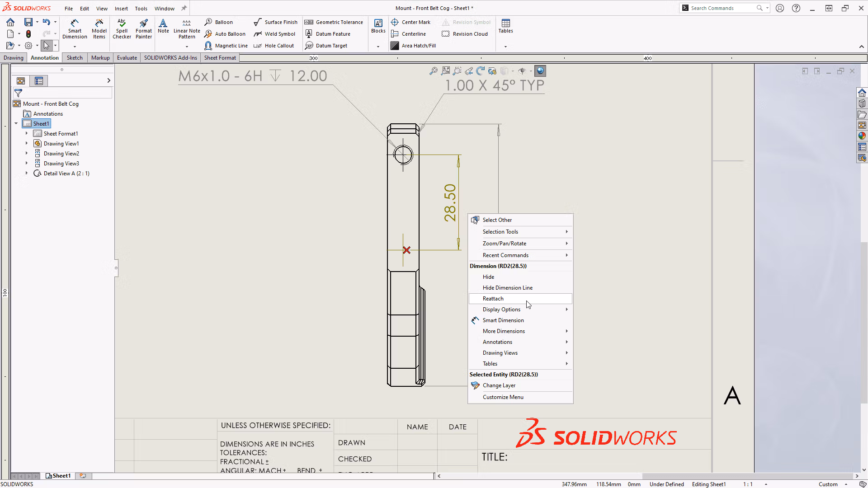868x488 pixels.
Task: Insert a Hole Callout
Action: coord(274,46)
